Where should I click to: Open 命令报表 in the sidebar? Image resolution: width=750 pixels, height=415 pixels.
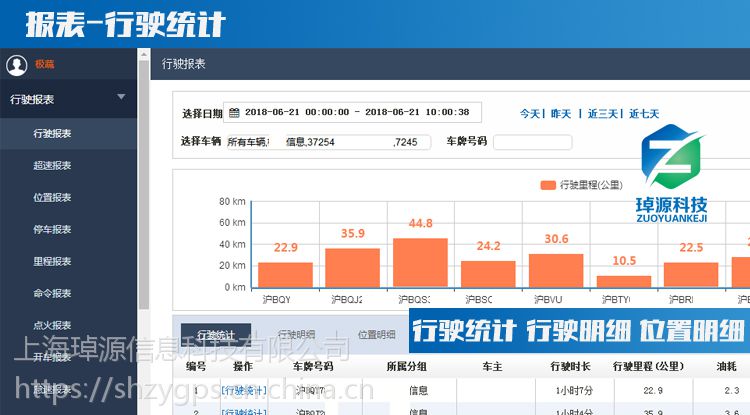click(x=52, y=293)
